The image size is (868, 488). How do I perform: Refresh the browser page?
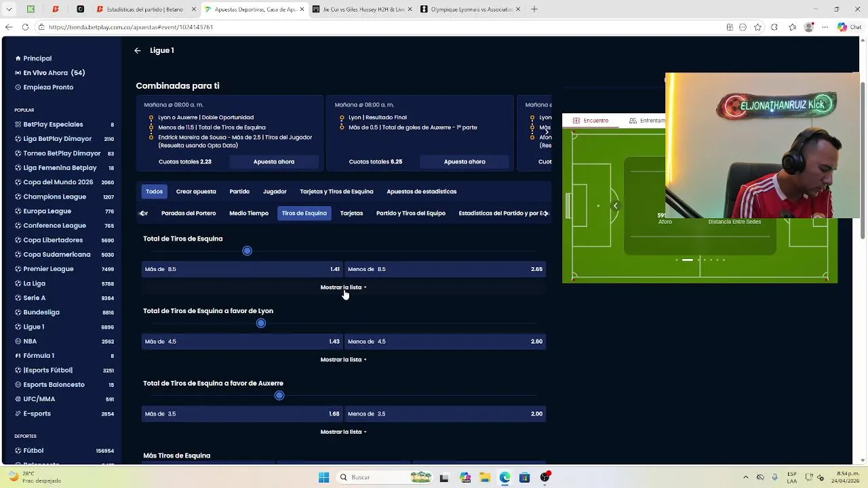click(x=25, y=27)
